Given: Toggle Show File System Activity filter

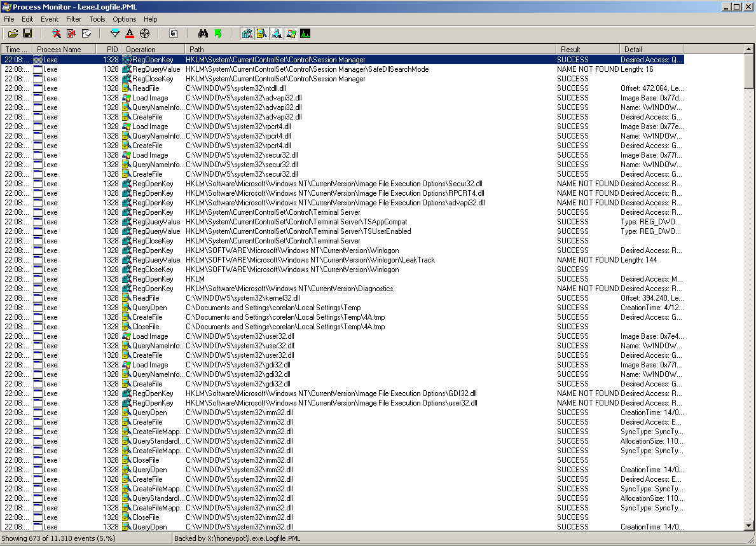Looking at the screenshot, I should coord(262,33).
